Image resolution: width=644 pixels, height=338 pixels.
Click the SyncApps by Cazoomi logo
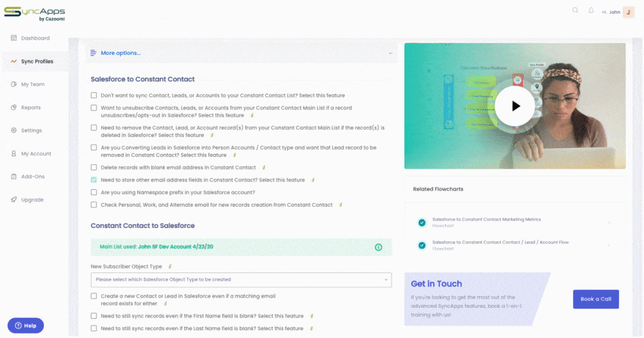point(35,14)
